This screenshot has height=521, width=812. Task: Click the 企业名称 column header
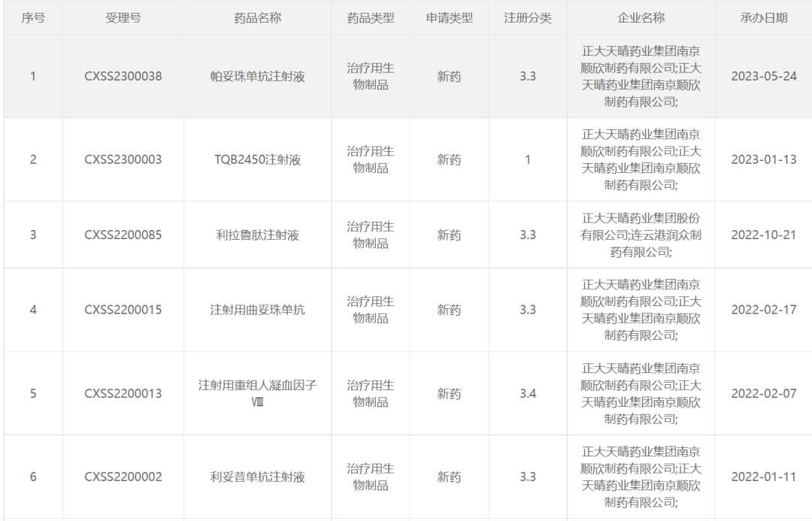[641, 17]
